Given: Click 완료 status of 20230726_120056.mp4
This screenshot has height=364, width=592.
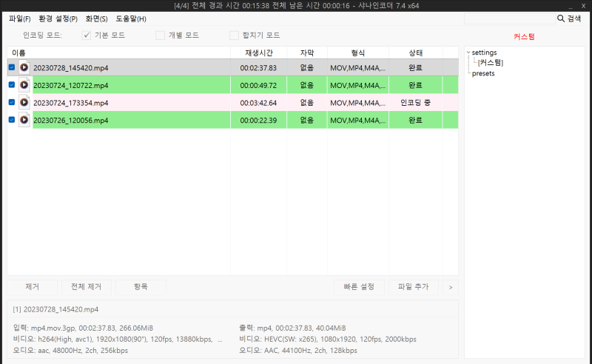Looking at the screenshot, I should (x=415, y=120).
